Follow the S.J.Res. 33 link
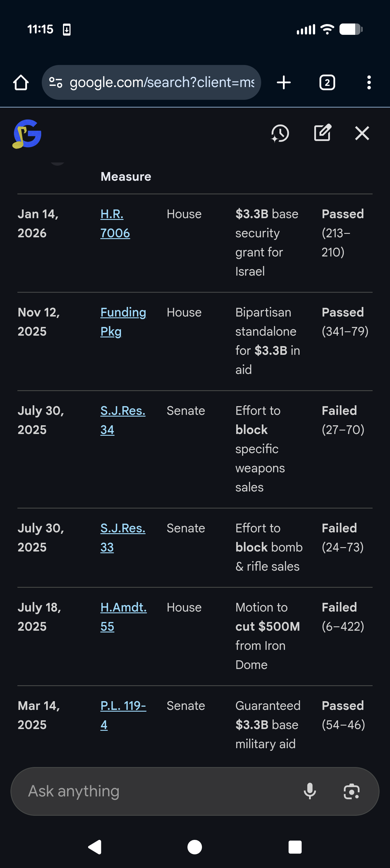The width and height of the screenshot is (390, 868). tap(122, 538)
